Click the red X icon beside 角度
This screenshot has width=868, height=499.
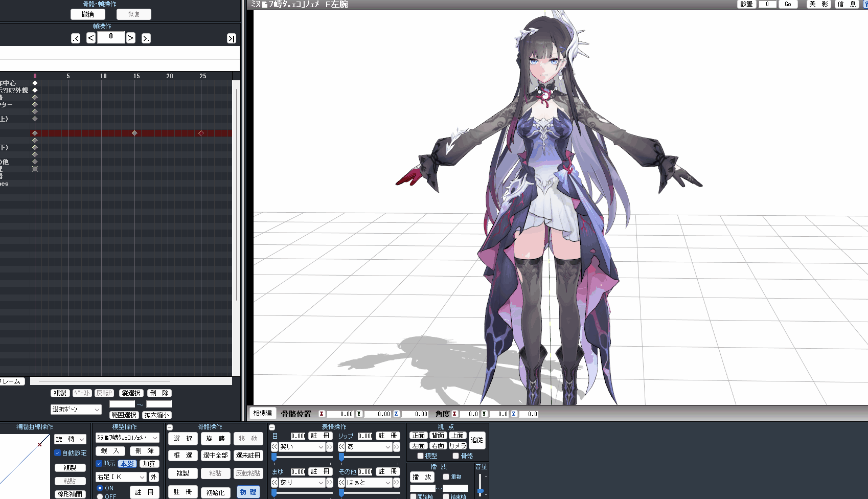[x=454, y=414]
